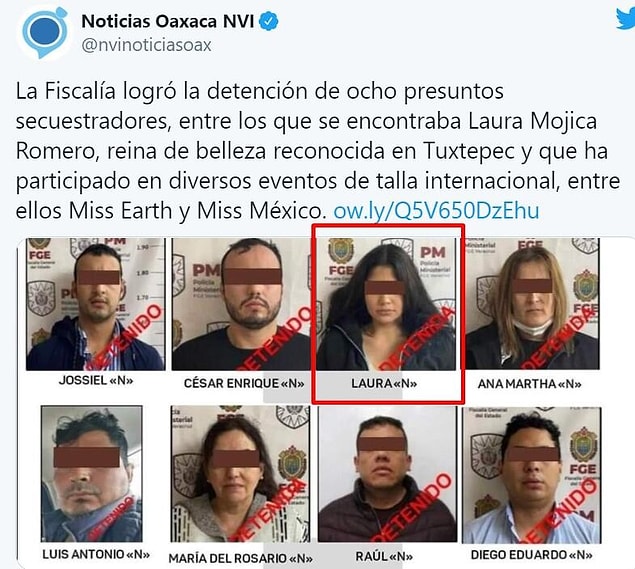The image size is (635, 569).
Task: Open the ow.ly/Q5V650DzEhu link
Action: click(x=436, y=211)
